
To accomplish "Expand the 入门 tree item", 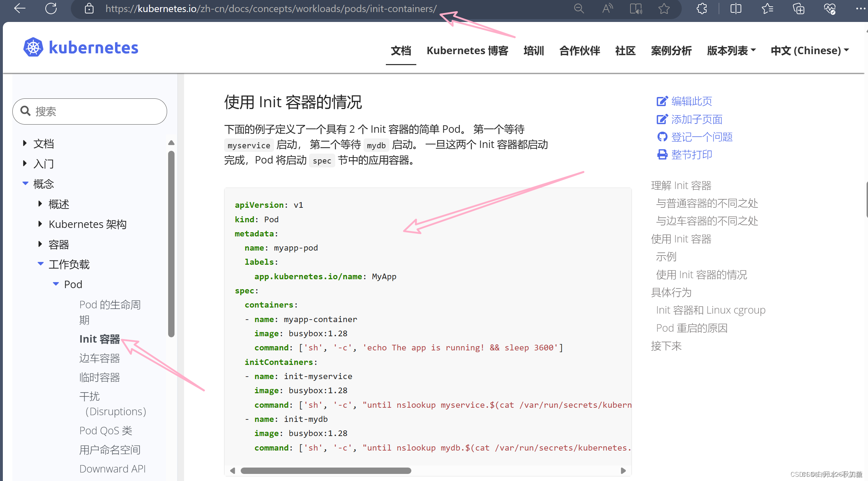I will [x=25, y=163].
